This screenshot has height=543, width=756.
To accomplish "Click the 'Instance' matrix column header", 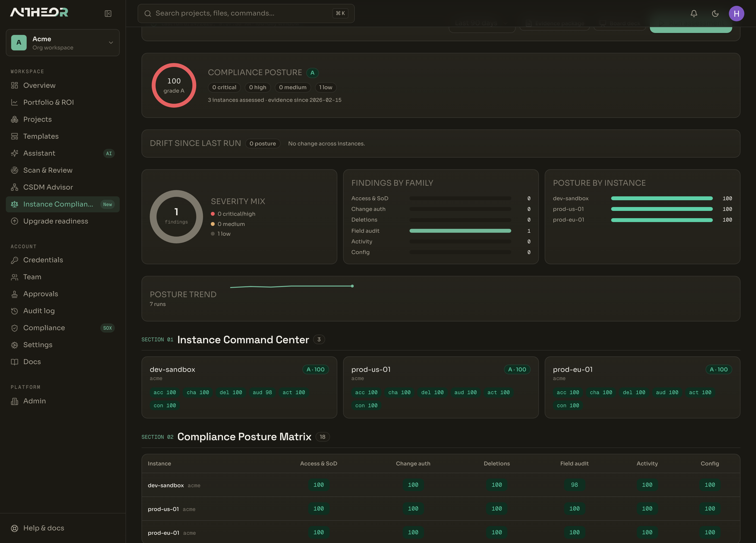I will [x=159, y=464].
